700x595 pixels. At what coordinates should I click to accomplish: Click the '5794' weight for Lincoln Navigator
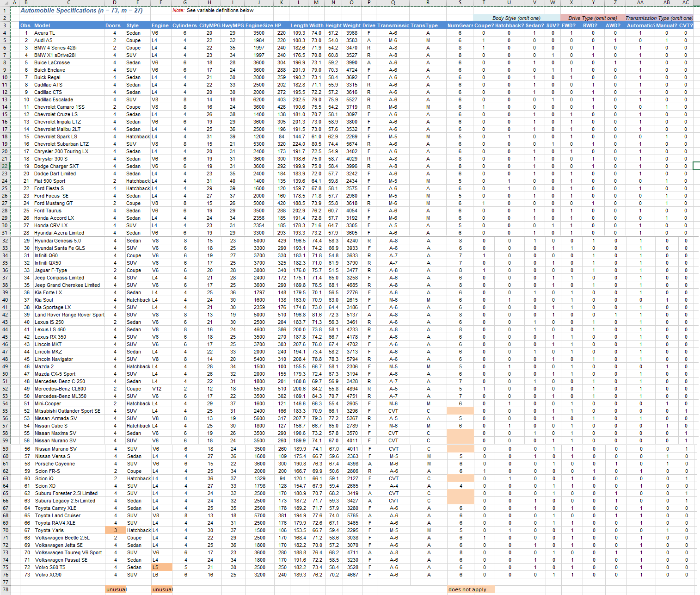point(352,359)
